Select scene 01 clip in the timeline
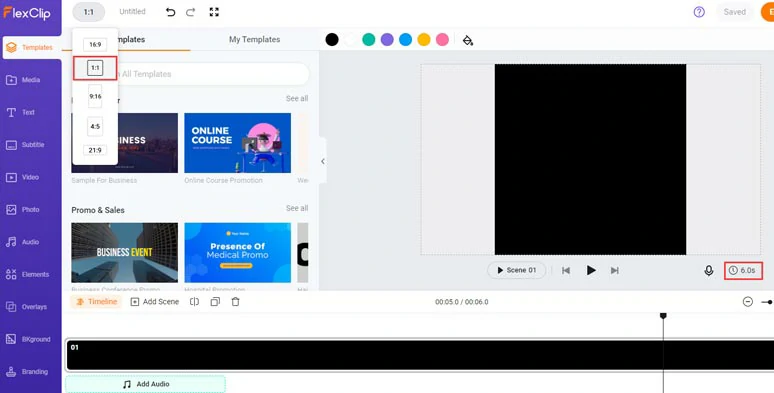 click(x=420, y=355)
